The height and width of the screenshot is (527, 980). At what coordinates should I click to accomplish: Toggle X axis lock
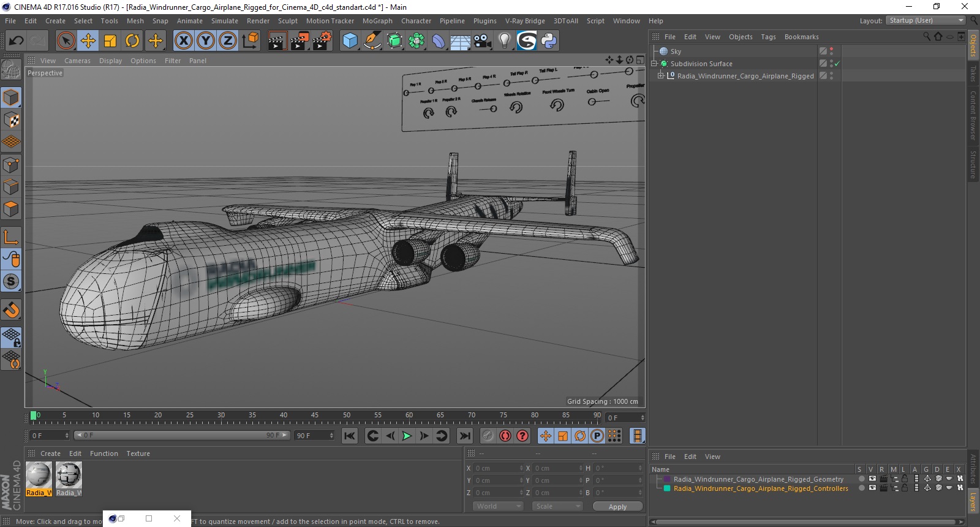183,41
